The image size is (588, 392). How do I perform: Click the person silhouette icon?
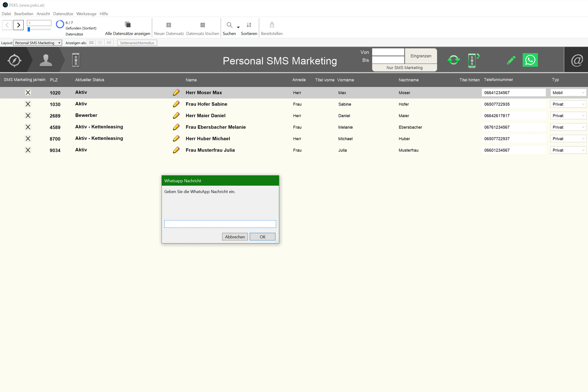tap(46, 60)
